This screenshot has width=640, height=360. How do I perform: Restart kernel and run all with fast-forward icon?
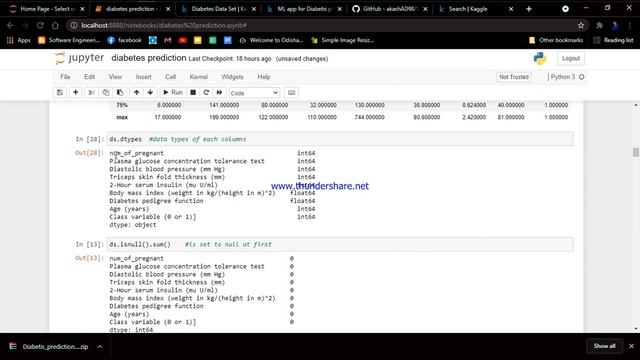219,93
